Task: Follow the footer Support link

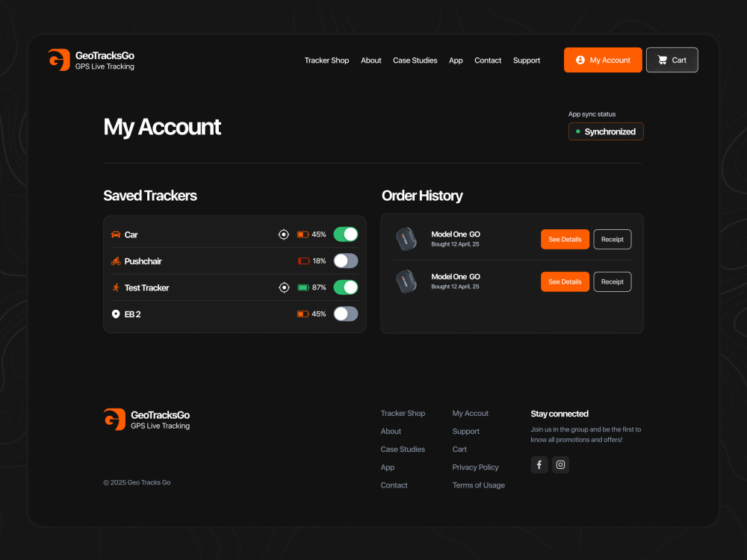Action: 466,432
